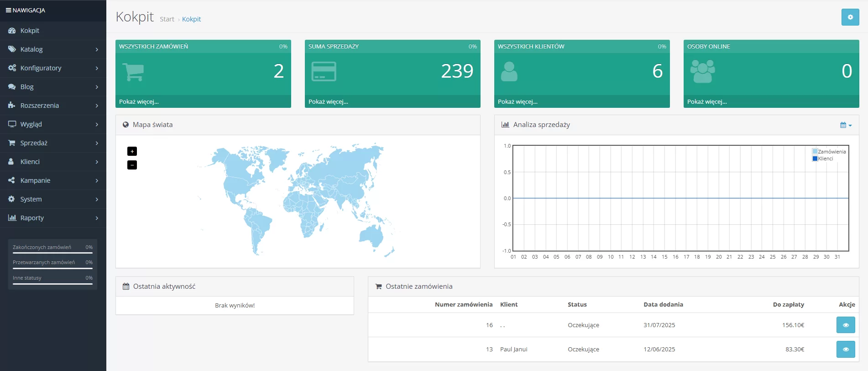Click the shopping cart icon in orders tile
Image resolution: width=868 pixels, height=371 pixels.
pyautogui.click(x=133, y=72)
